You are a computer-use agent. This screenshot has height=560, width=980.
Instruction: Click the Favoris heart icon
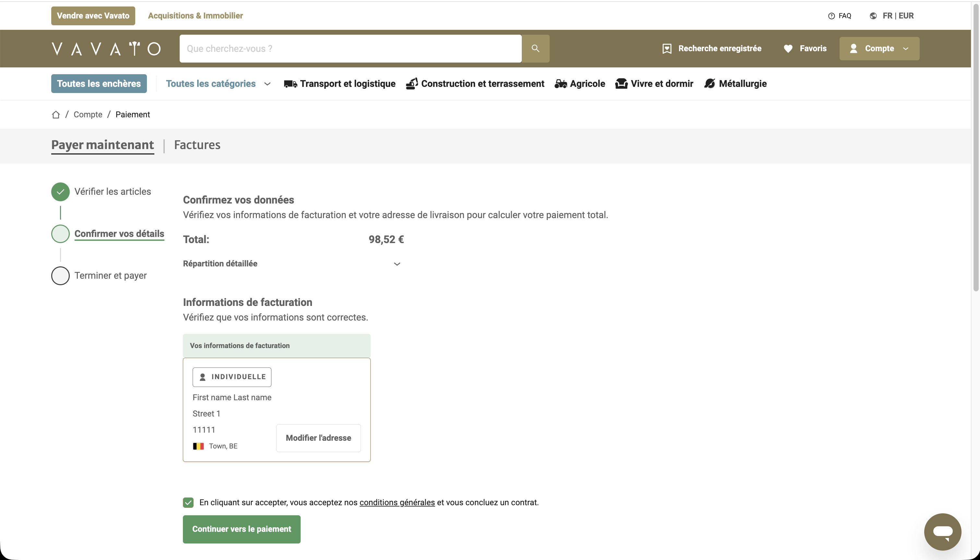[x=788, y=49]
